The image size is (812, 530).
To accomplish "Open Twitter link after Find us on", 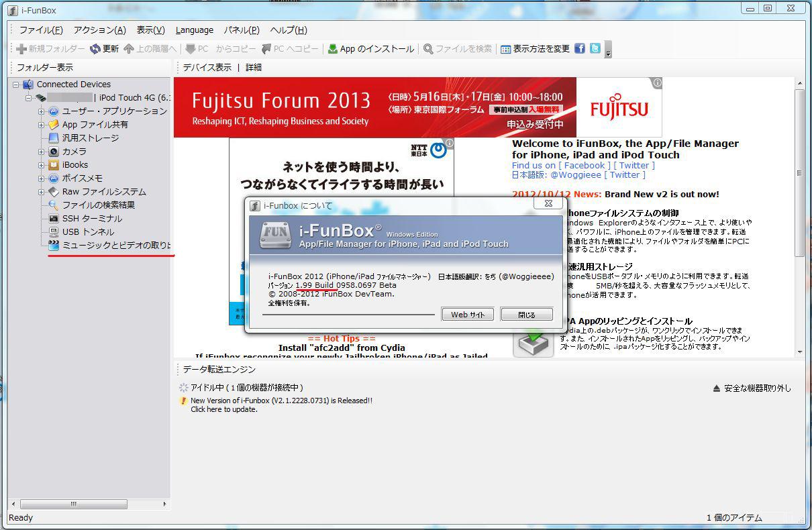I will pyautogui.click(x=633, y=165).
